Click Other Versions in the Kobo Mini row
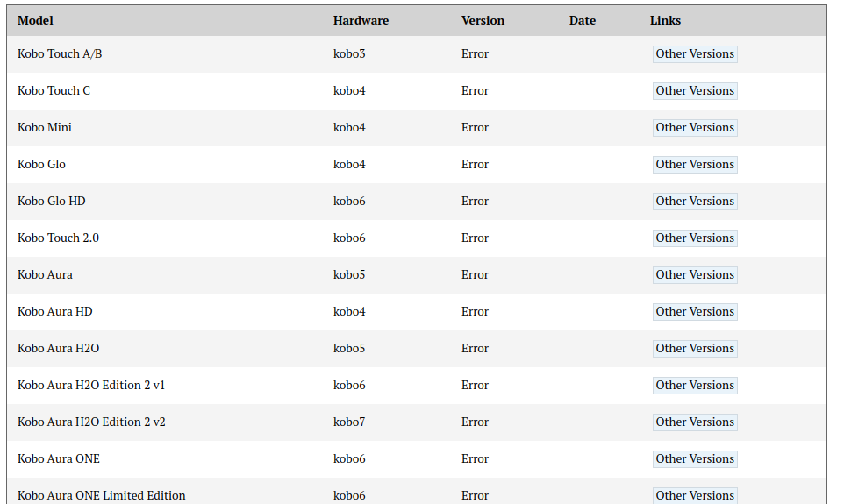This screenshot has width=844, height=504. [x=695, y=128]
